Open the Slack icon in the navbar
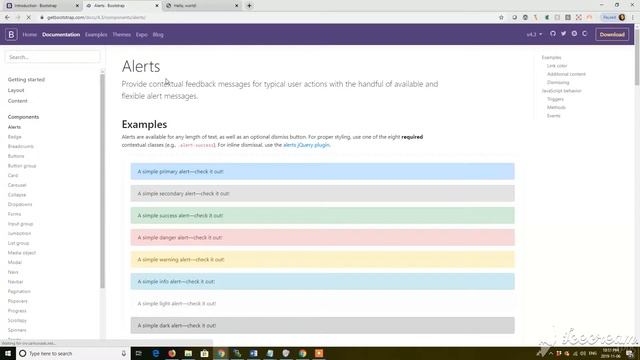This screenshot has width=640, height=360. tap(574, 34)
